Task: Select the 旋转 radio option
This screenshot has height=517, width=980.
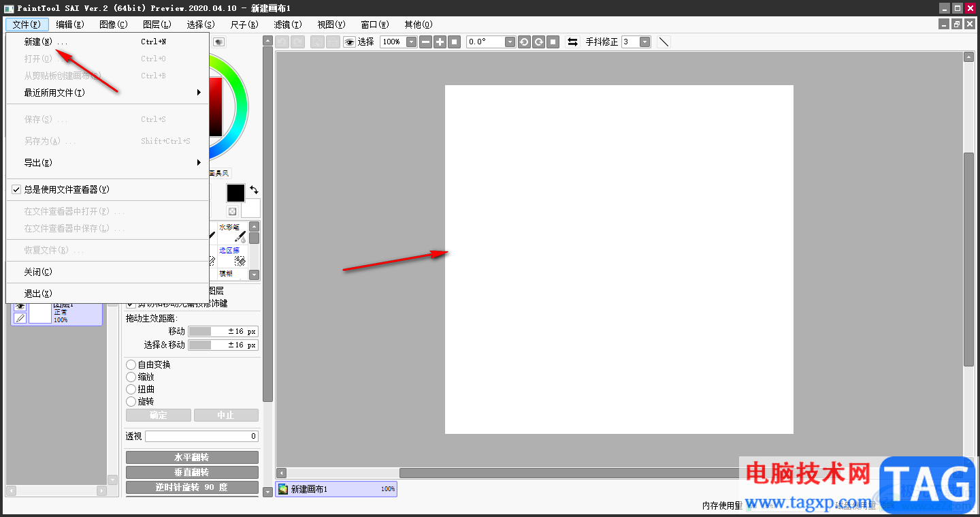Action: [x=131, y=401]
